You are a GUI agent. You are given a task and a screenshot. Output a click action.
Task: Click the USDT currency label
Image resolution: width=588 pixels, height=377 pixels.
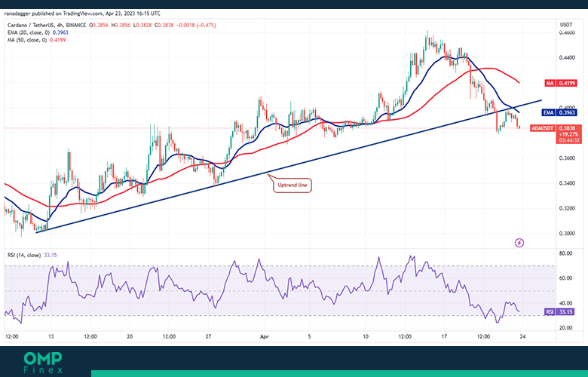[566, 25]
